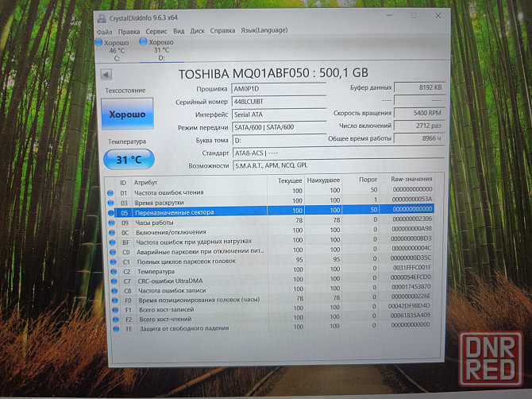Select the Частота ошибок чтения row
This screenshot has height=399, width=532.
pos(270,192)
